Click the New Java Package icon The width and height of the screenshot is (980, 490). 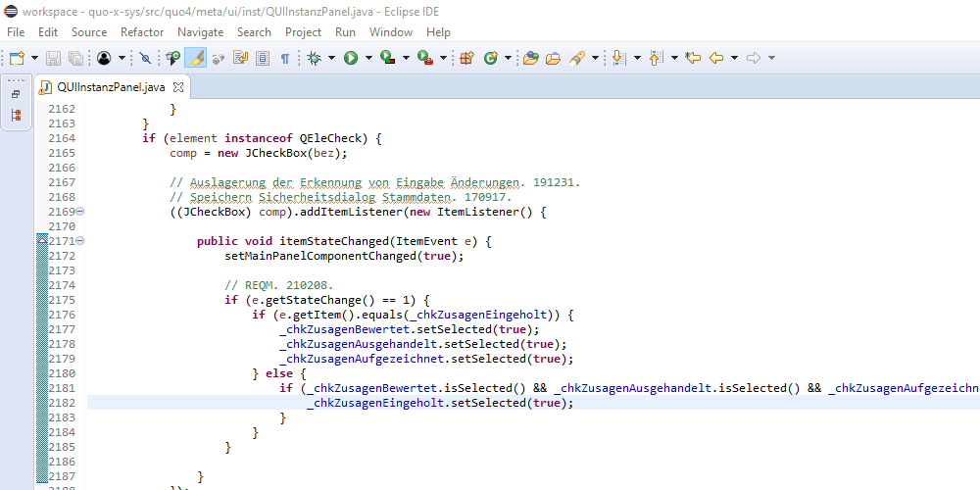pos(467,58)
